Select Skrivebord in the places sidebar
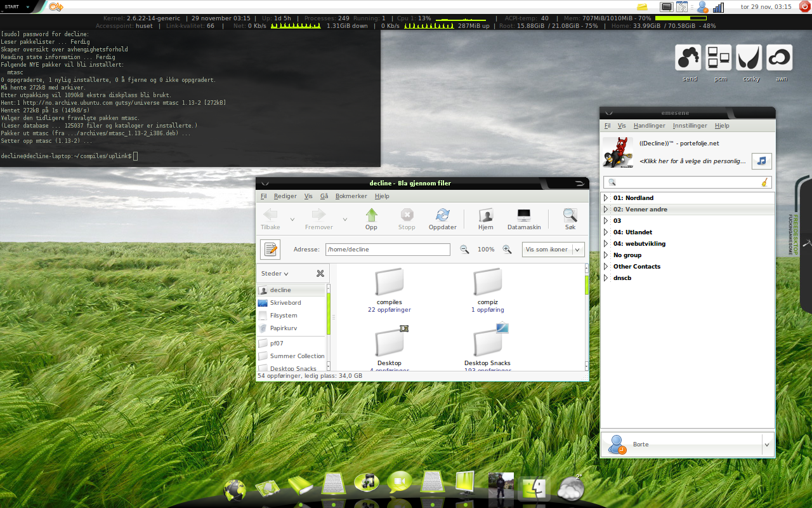Screen dimensions: 812x508 [285, 303]
